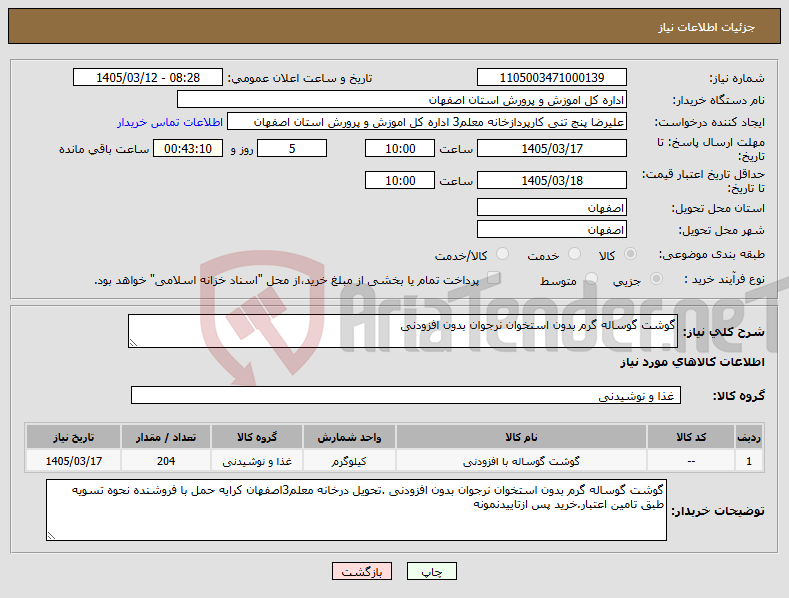Select the متوسط purchase type radio
Viewport: 789px width, 598px height.
pyautogui.click(x=591, y=279)
